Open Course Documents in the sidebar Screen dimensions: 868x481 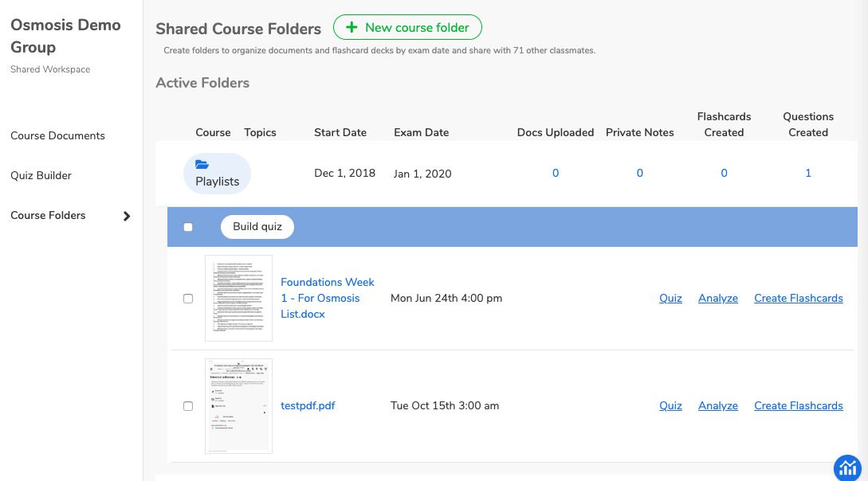click(57, 135)
